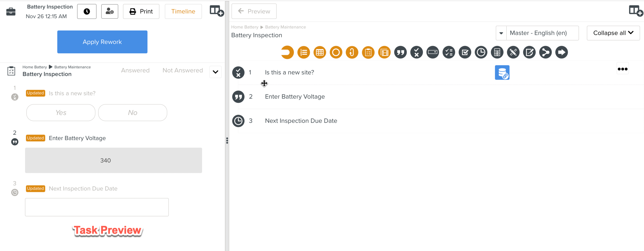Image resolution: width=644 pixels, height=251 pixels.
Task: Open the three-dots menu for question 1
Action: pyautogui.click(x=622, y=69)
